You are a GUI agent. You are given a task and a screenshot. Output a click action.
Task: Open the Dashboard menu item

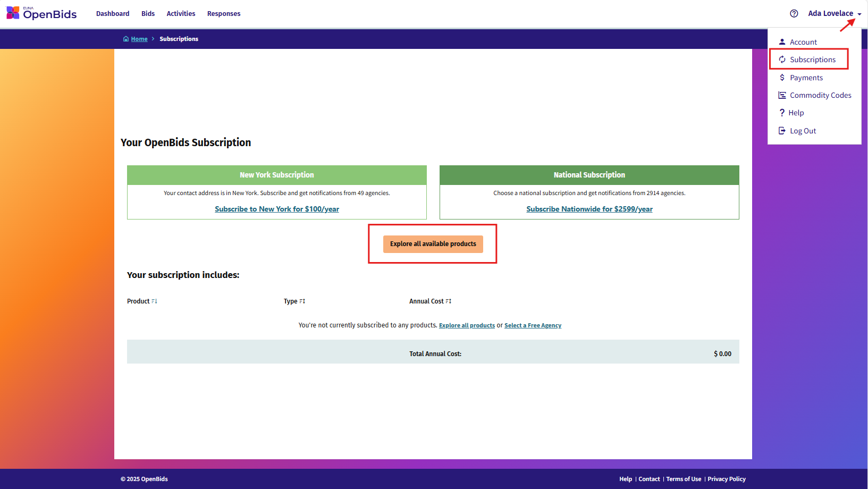(x=113, y=14)
